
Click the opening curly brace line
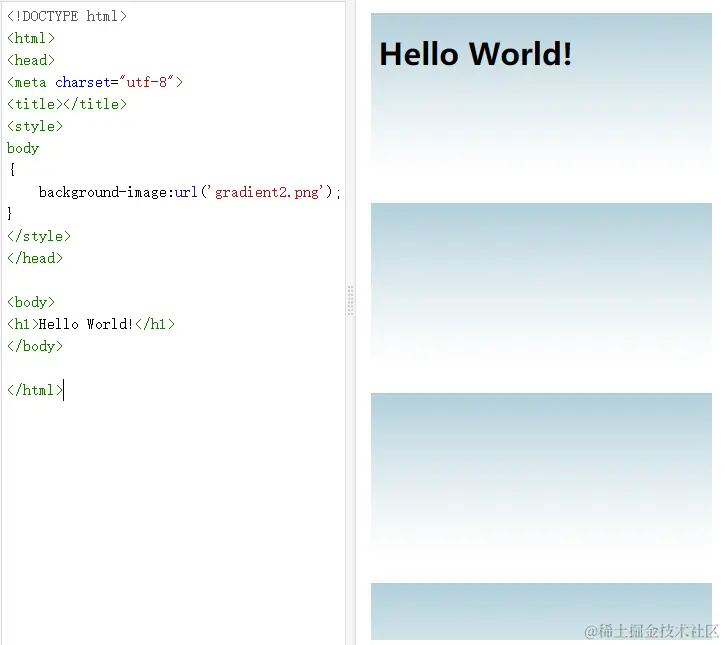click(x=12, y=170)
